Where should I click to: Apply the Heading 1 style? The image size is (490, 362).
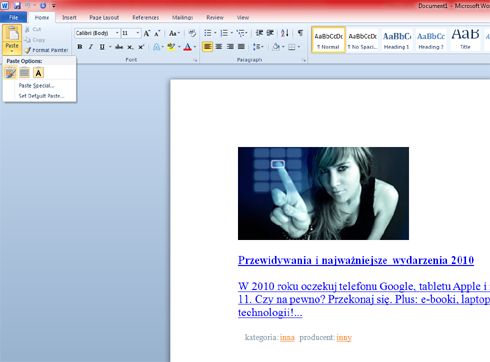(397, 40)
